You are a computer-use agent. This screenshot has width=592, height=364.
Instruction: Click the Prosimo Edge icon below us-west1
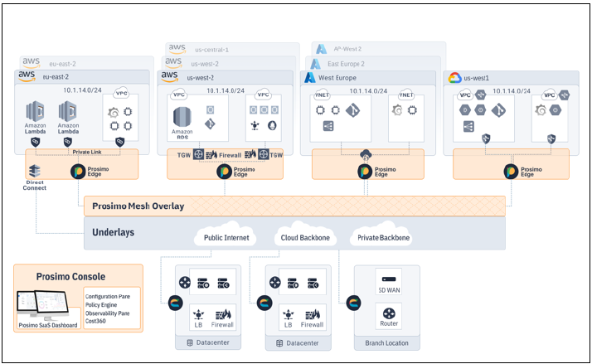pyautogui.click(x=512, y=172)
